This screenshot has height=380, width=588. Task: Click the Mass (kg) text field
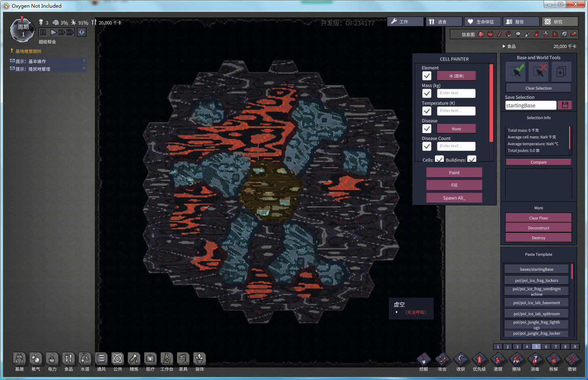click(x=456, y=93)
